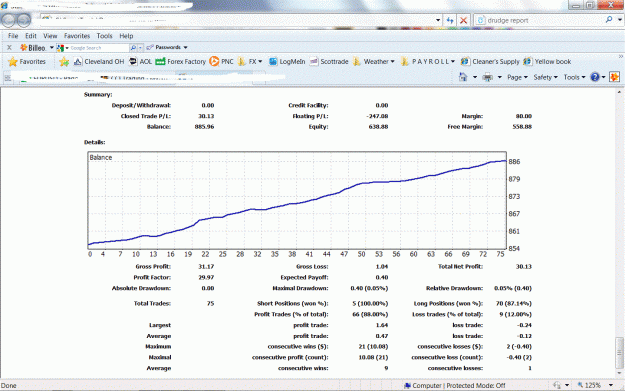Viewport: 625px width, 391px height.
Task: Open the Passwords dropdown
Action: (167, 47)
